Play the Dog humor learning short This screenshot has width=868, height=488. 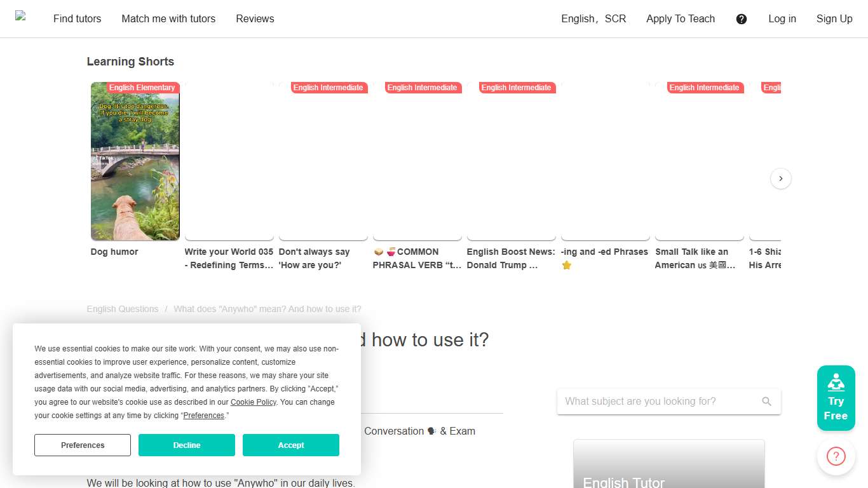(135, 161)
